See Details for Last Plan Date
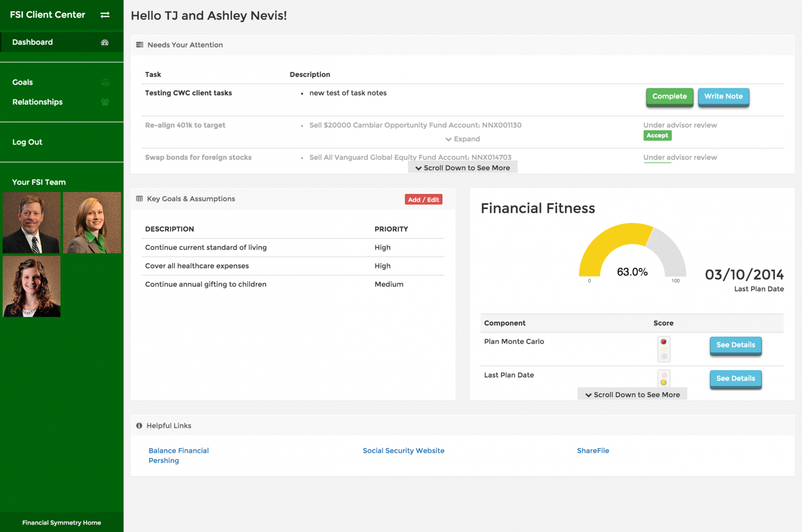802x532 pixels. (736, 379)
